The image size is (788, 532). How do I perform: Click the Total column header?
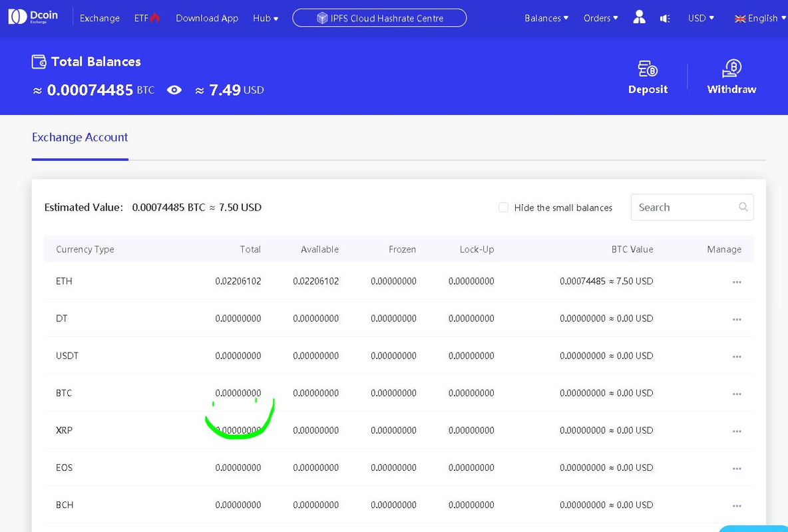pos(250,249)
